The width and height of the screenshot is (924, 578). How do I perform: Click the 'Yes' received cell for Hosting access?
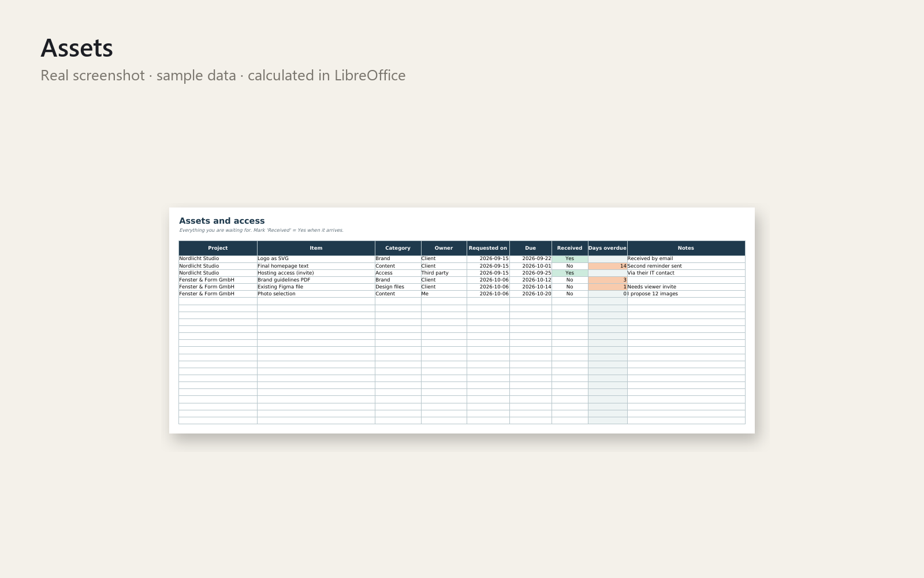click(570, 273)
